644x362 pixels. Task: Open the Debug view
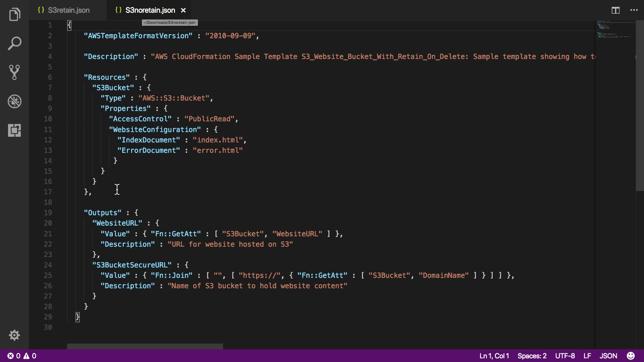[14, 101]
